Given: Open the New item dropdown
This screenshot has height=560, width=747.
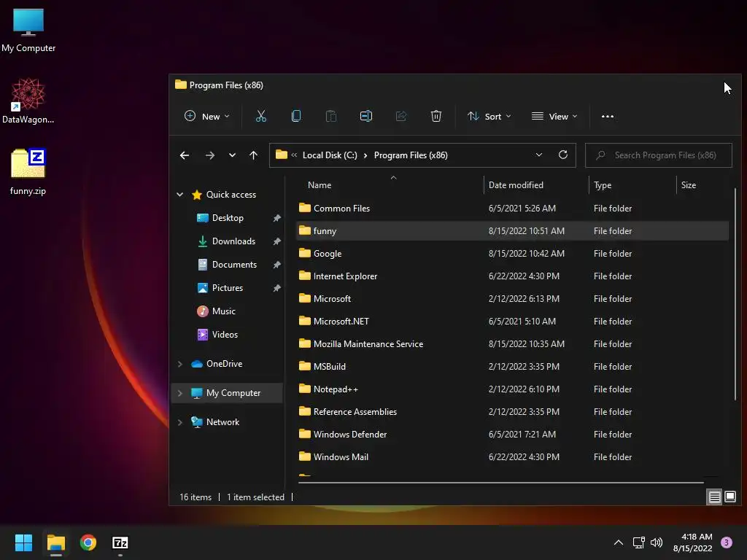Looking at the screenshot, I should click(x=206, y=116).
